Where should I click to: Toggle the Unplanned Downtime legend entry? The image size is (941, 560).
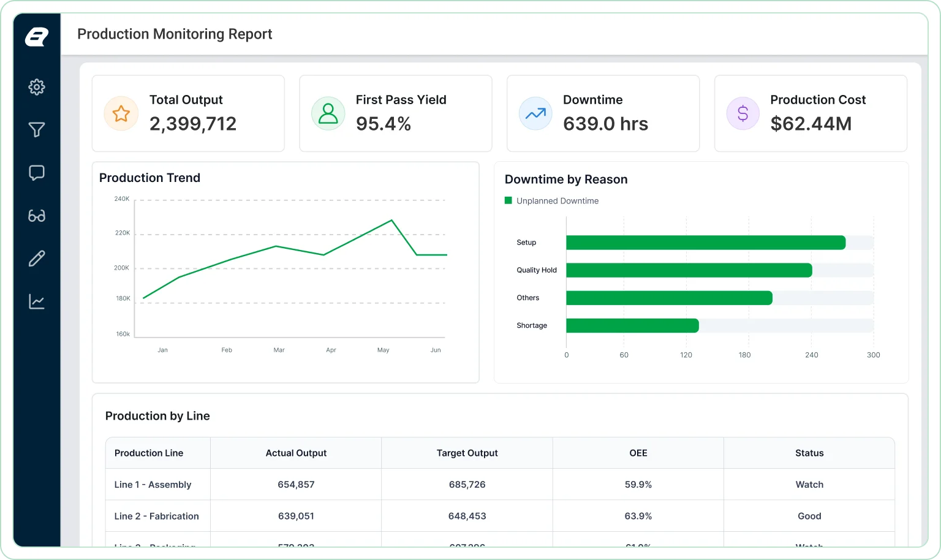[551, 201]
